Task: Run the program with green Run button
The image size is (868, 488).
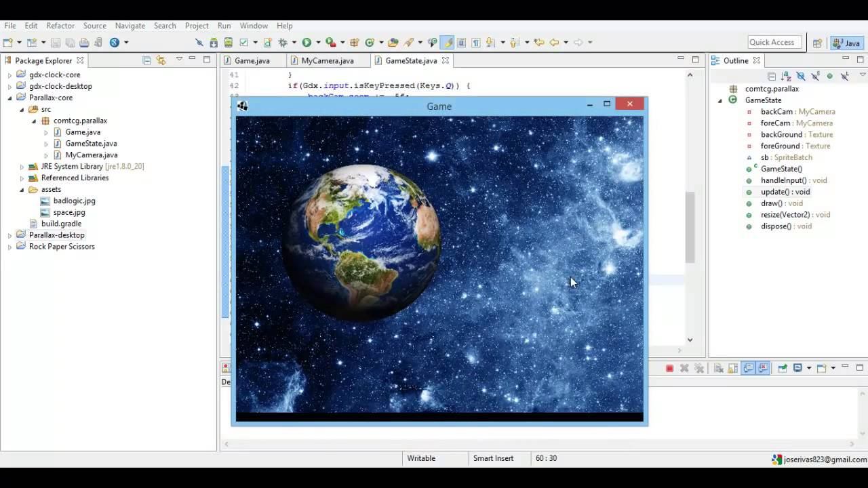Action: 307,42
